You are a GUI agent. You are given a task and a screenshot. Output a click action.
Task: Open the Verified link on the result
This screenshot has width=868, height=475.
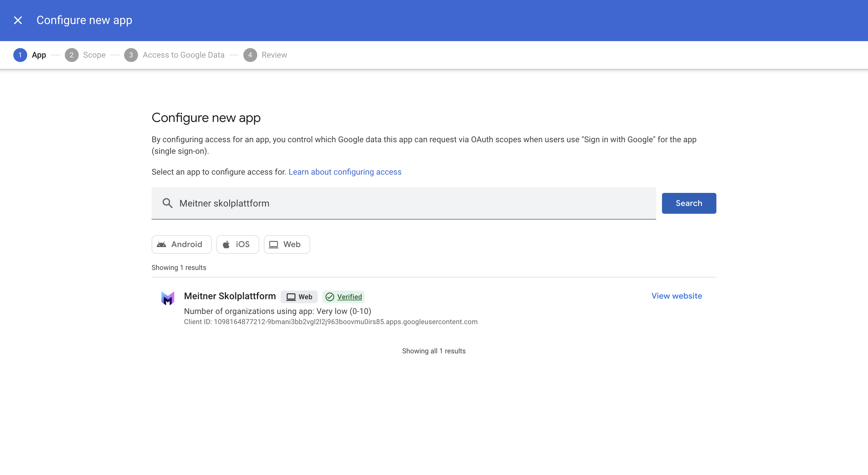pos(350,297)
